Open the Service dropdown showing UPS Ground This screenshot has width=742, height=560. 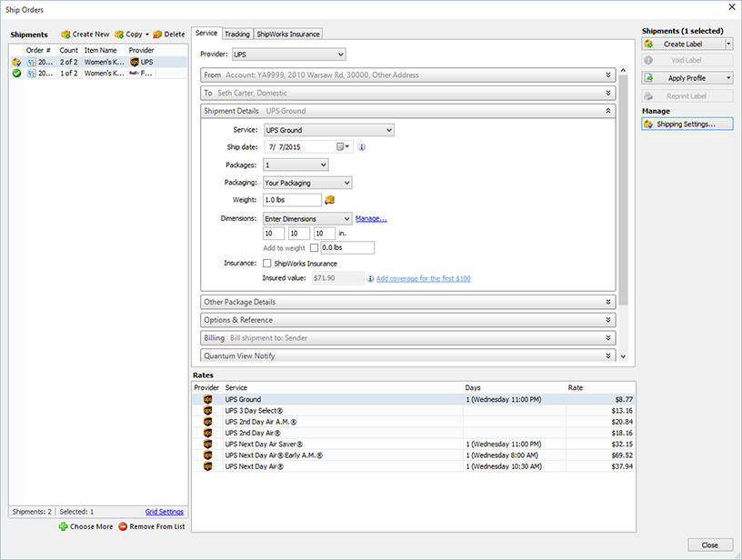click(329, 130)
